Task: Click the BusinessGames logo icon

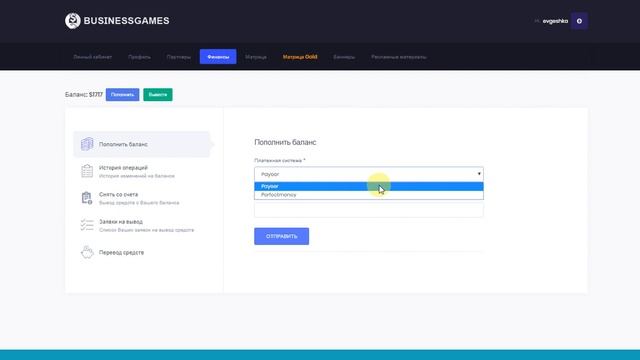Action: pyautogui.click(x=73, y=21)
